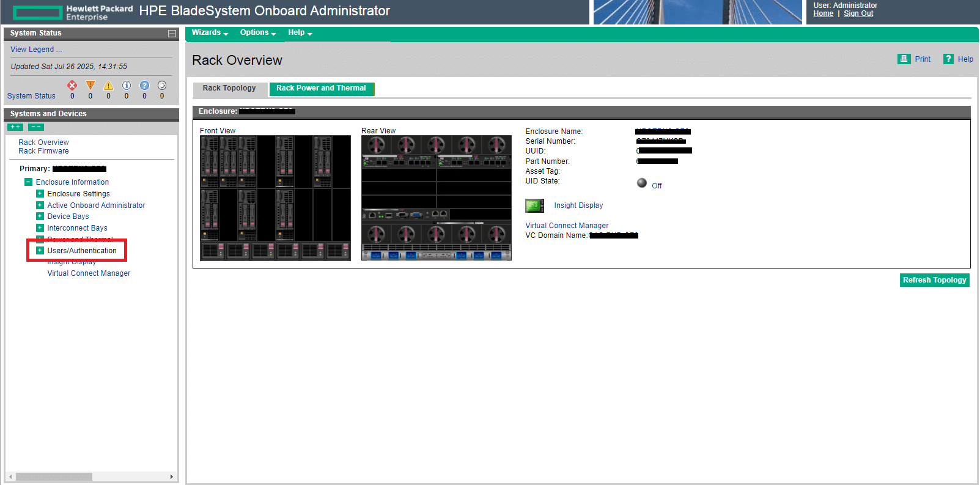This screenshot has height=485, width=980.
Task: Click the other status circle icon
Action: point(162,86)
